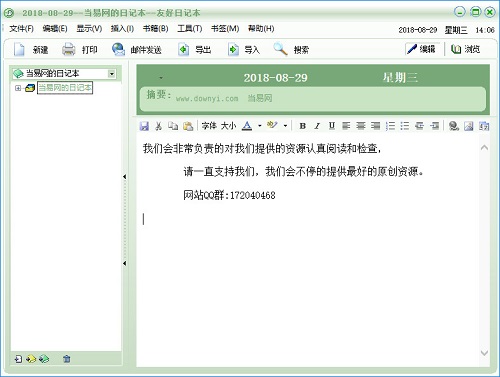Open the 字体 font selector
The height and width of the screenshot is (377, 500).
[x=209, y=126]
